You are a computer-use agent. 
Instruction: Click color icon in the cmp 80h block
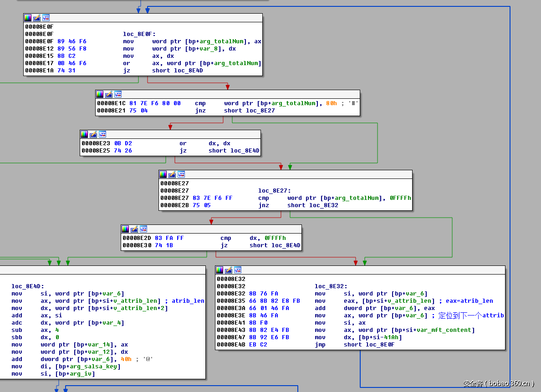pyautogui.click(x=100, y=94)
